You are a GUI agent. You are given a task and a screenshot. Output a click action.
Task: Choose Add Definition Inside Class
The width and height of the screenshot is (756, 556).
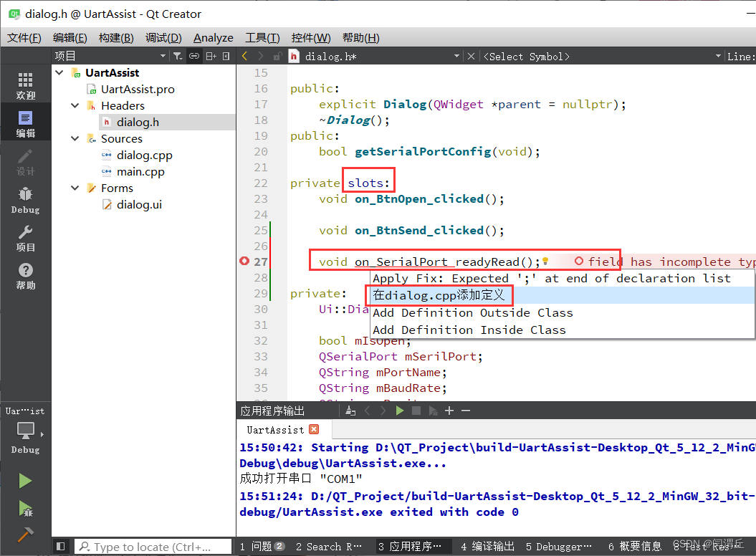pos(563,330)
